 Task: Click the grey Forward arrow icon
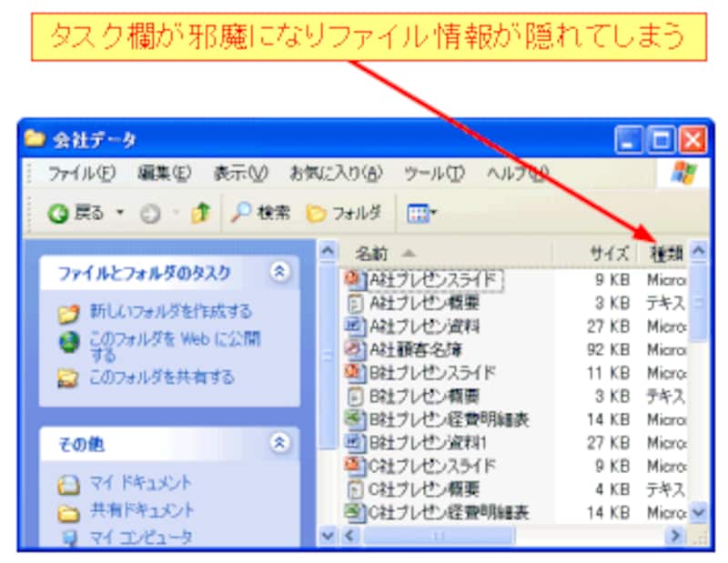(x=150, y=214)
